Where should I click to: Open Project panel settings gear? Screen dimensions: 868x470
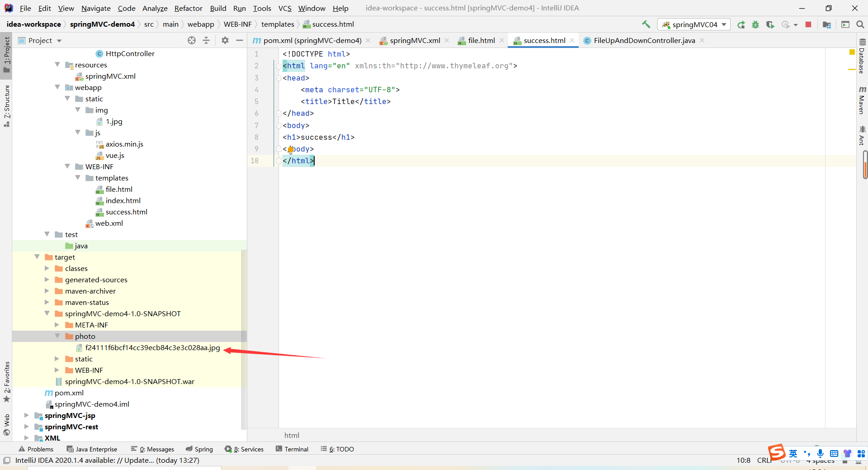pos(225,40)
